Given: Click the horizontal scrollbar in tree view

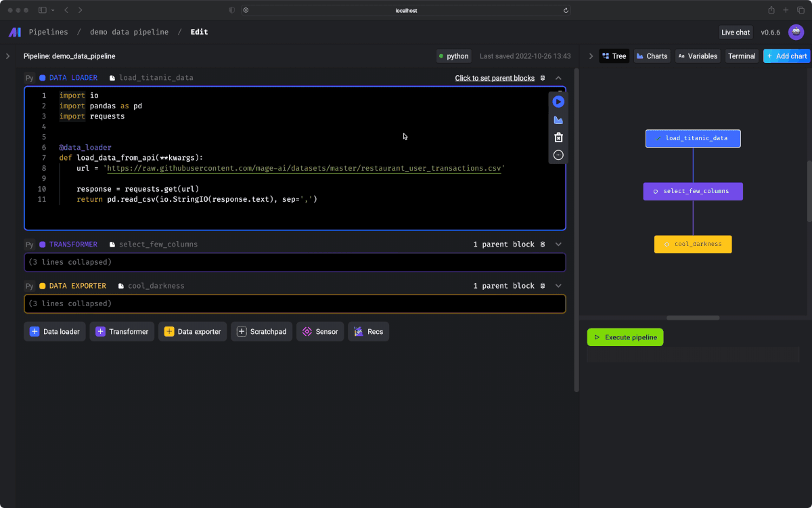Looking at the screenshot, I should 692,318.
